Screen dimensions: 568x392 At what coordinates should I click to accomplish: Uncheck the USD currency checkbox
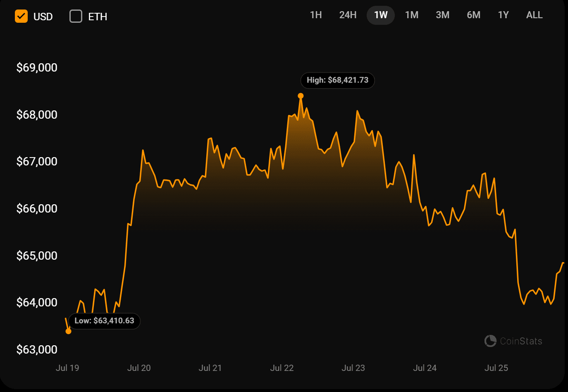coord(21,17)
